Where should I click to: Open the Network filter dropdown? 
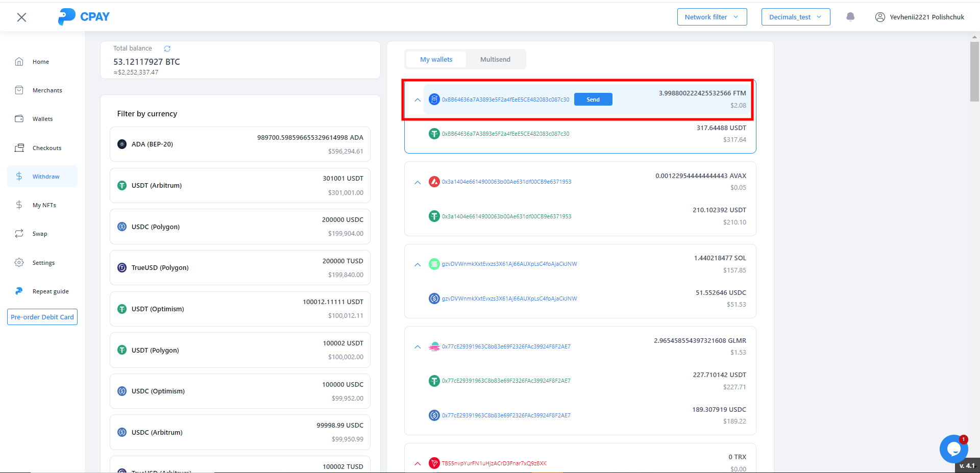click(x=712, y=17)
